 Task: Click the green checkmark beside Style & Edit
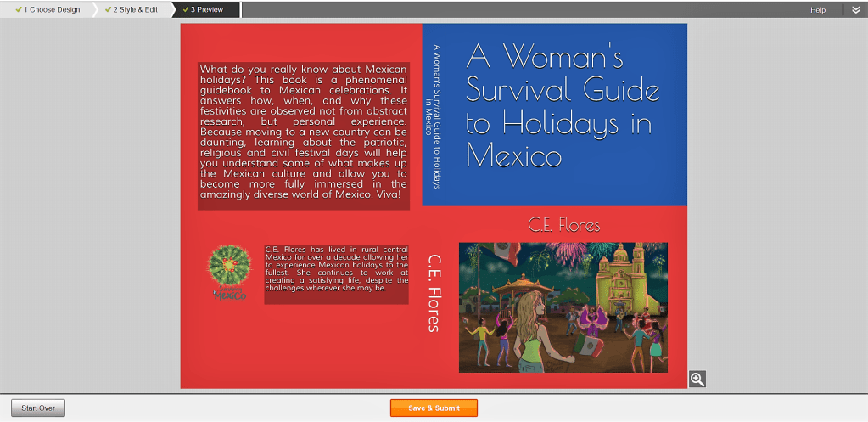(x=109, y=10)
